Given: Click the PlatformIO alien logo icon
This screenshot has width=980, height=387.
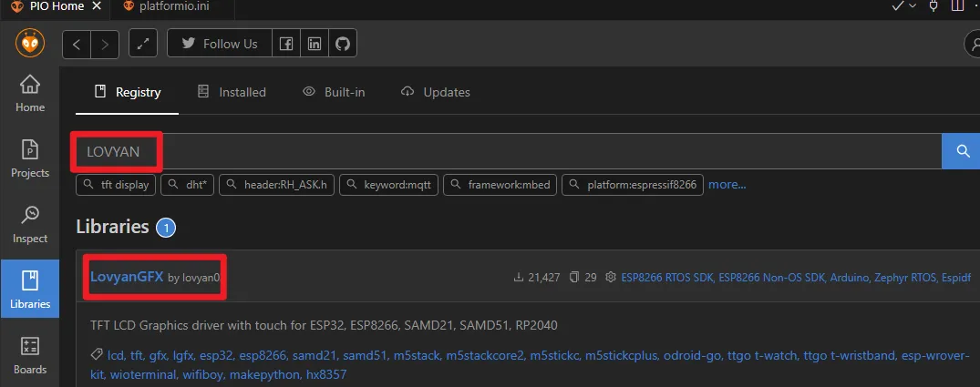Looking at the screenshot, I should 30,43.
